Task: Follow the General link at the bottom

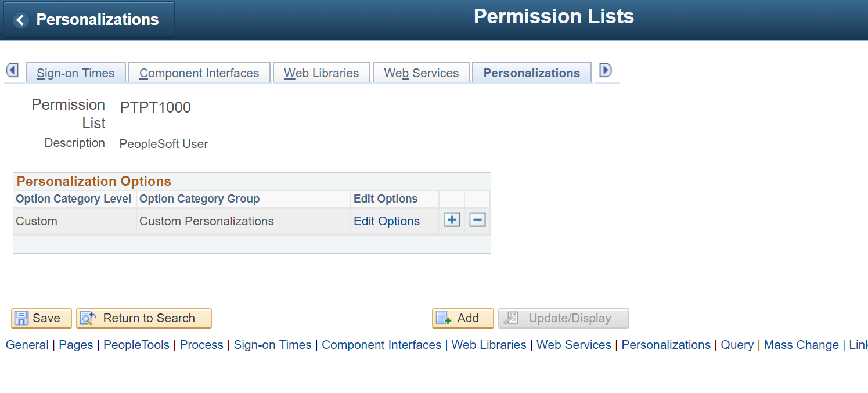Action: click(x=27, y=345)
